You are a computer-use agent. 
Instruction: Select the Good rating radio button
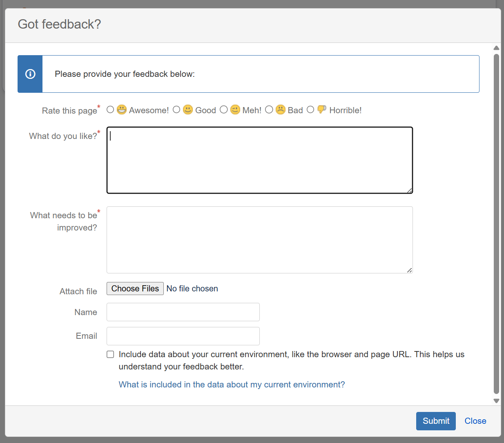coord(176,110)
